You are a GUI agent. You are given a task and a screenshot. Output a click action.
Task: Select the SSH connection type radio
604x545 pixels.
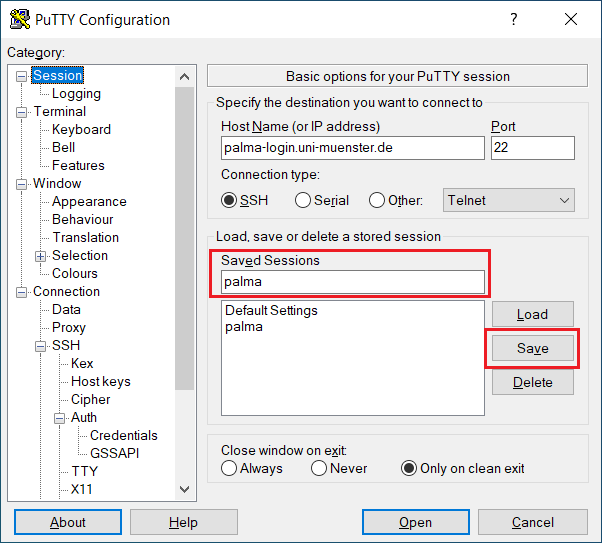(x=229, y=200)
